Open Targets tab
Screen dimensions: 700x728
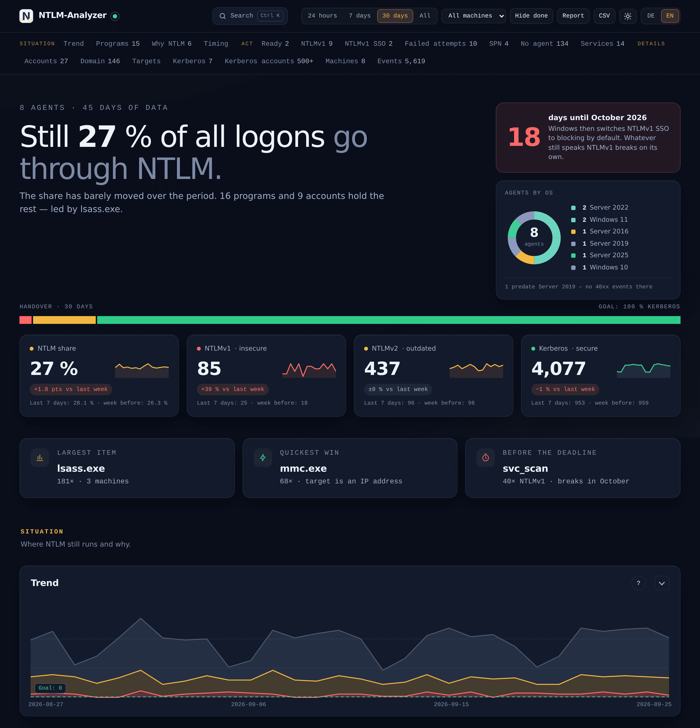point(146,61)
